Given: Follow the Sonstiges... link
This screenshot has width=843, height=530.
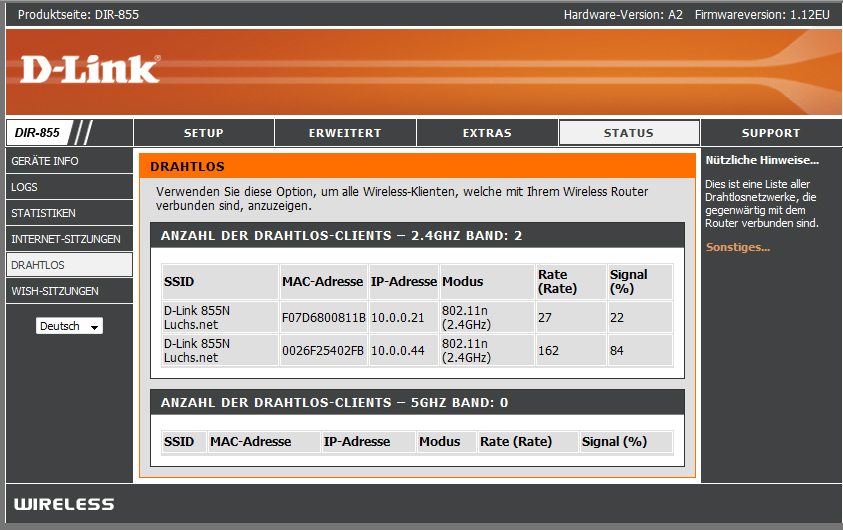Looking at the screenshot, I should (x=738, y=247).
